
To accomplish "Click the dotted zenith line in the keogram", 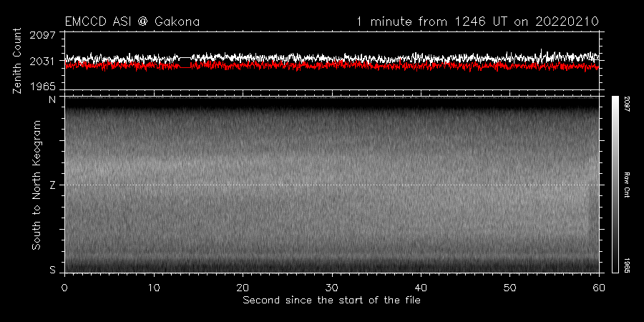I will point(331,185).
